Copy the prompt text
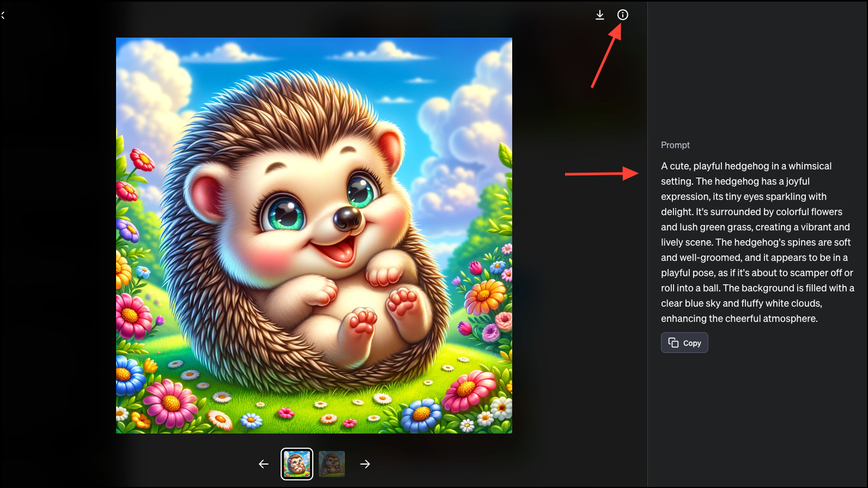 click(684, 343)
